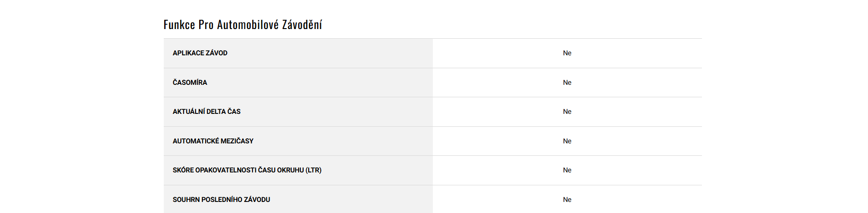This screenshot has height=213, width=868.
Task: Select the "Souhrn Posledního Závodu" label
Action: [x=221, y=200]
